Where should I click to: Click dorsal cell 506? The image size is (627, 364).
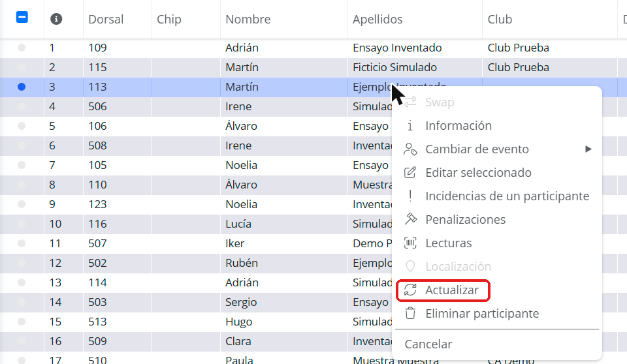click(97, 106)
